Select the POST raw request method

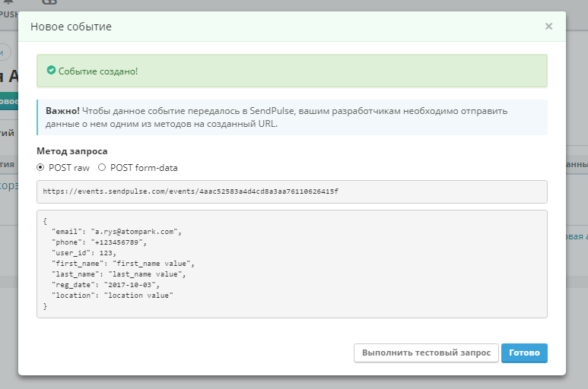tap(41, 167)
